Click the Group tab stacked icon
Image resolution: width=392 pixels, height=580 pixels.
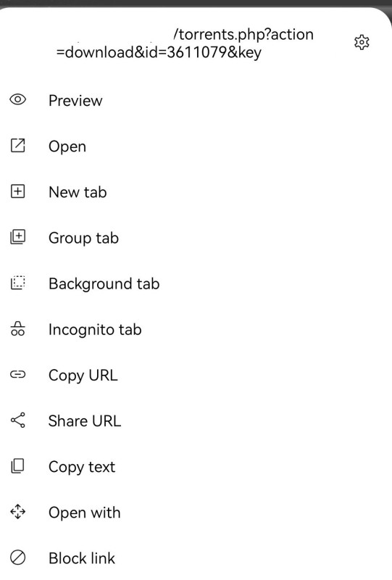tap(17, 237)
